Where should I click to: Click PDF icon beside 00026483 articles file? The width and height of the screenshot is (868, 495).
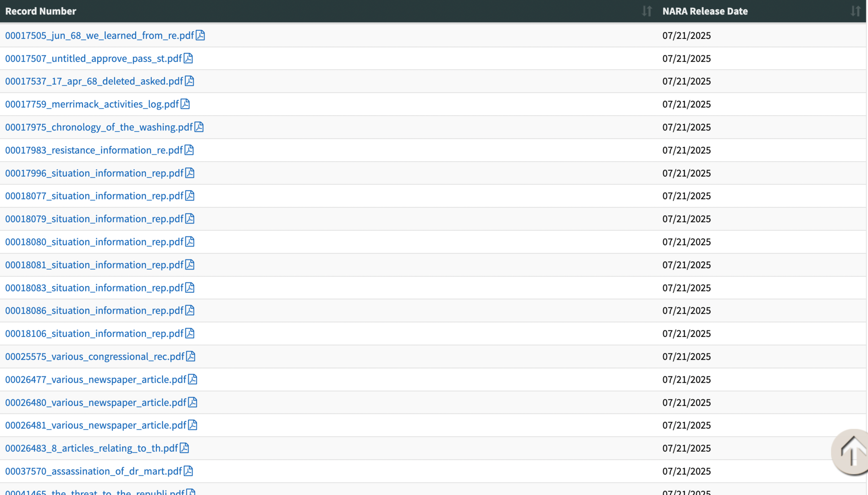click(184, 448)
